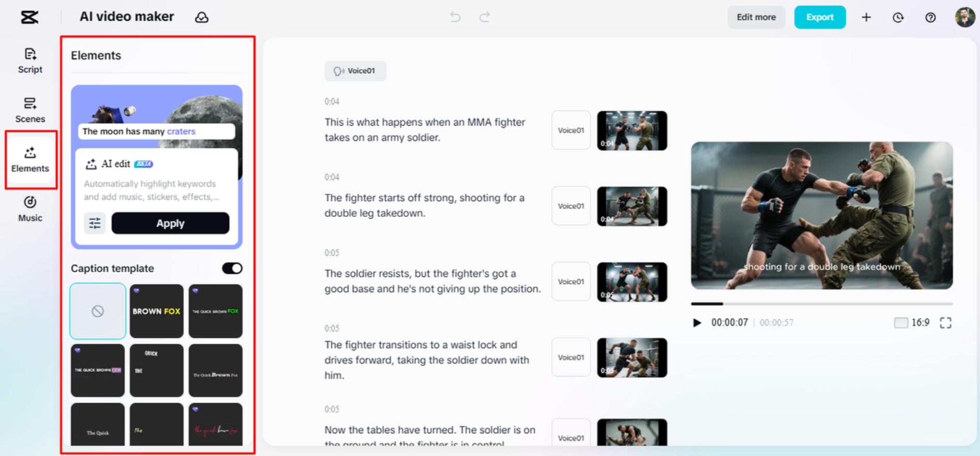Click Voice01 button for 'MMA fighter' scene
The width and height of the screenshot is (980, 456).
click(571, 130)
